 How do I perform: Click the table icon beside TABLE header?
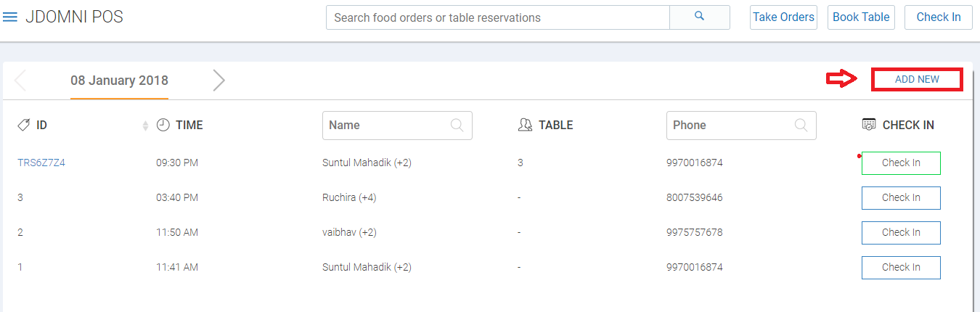(526, 125)
